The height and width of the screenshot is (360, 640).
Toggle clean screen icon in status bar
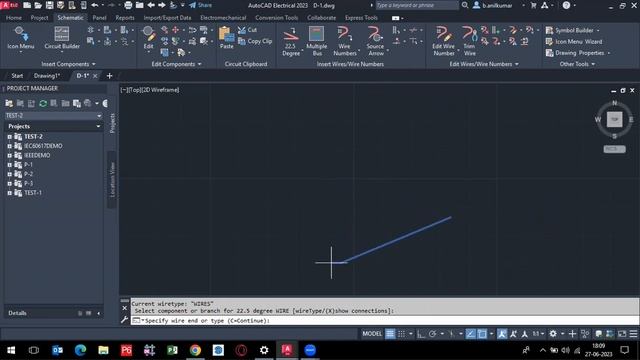click(x=622, y=334)
